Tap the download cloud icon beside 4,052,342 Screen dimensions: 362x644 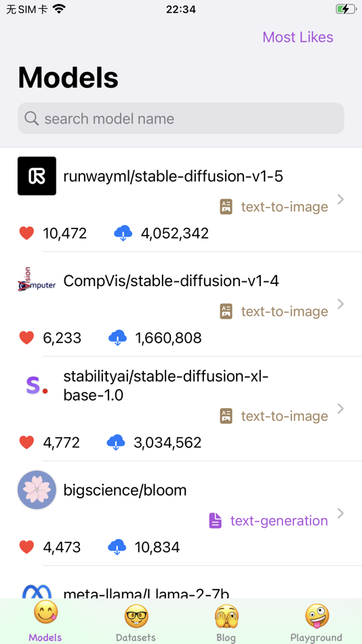click(123, 233)
